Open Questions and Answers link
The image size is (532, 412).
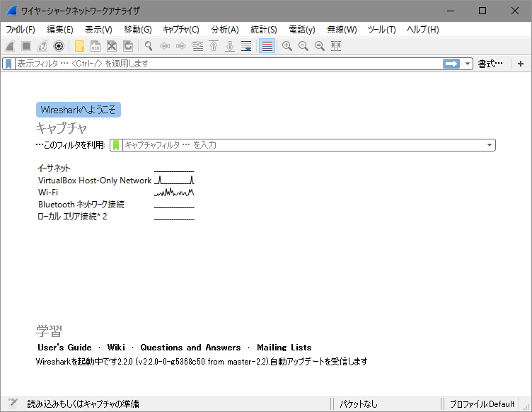190,348
